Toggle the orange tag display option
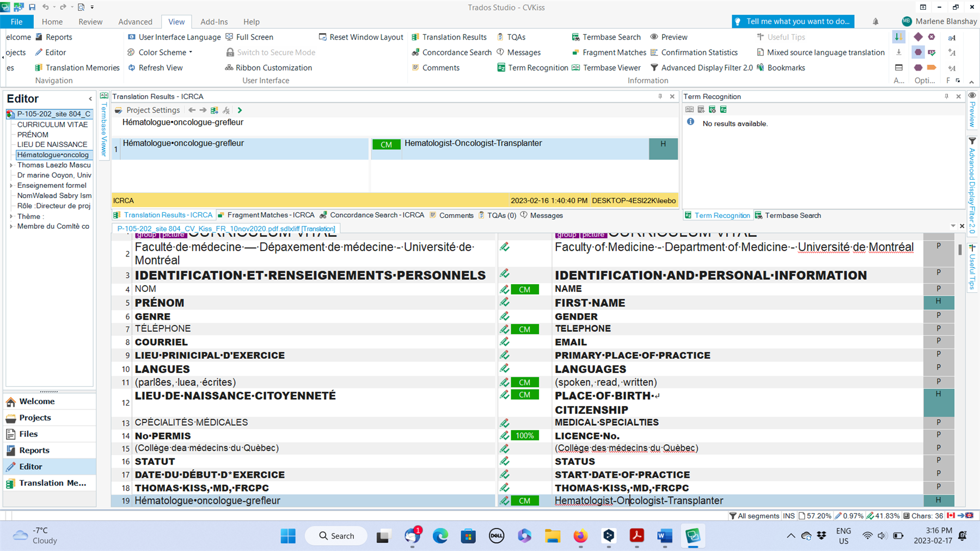The height and width of the screenshot is (551, 980). coord(932,68)
